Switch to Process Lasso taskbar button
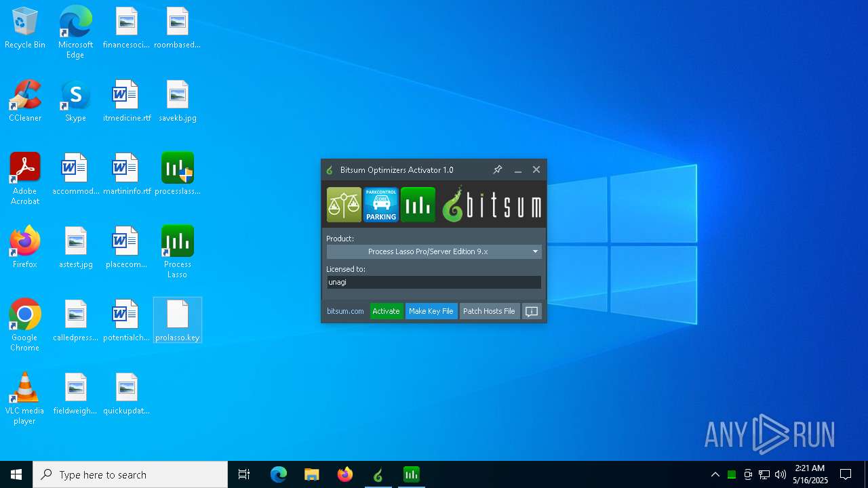The width and height of the screenshot is (868, 488). (x=412, y=474)
